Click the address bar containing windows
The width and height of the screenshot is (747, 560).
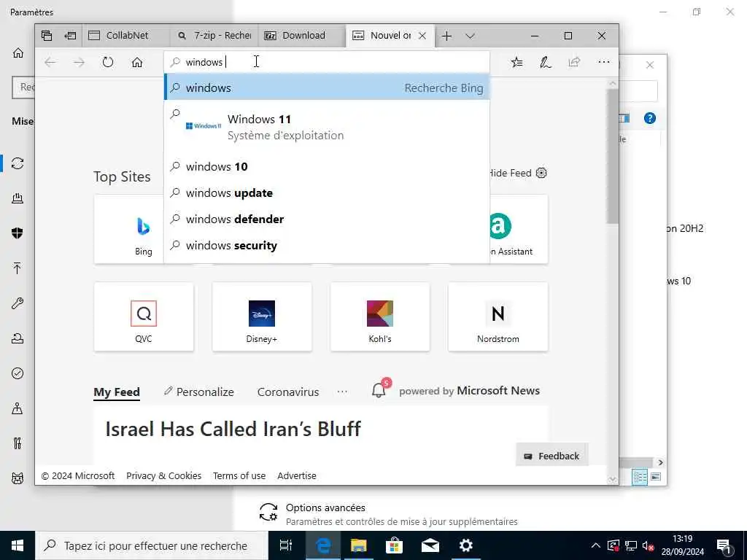[x=327, y=62]
